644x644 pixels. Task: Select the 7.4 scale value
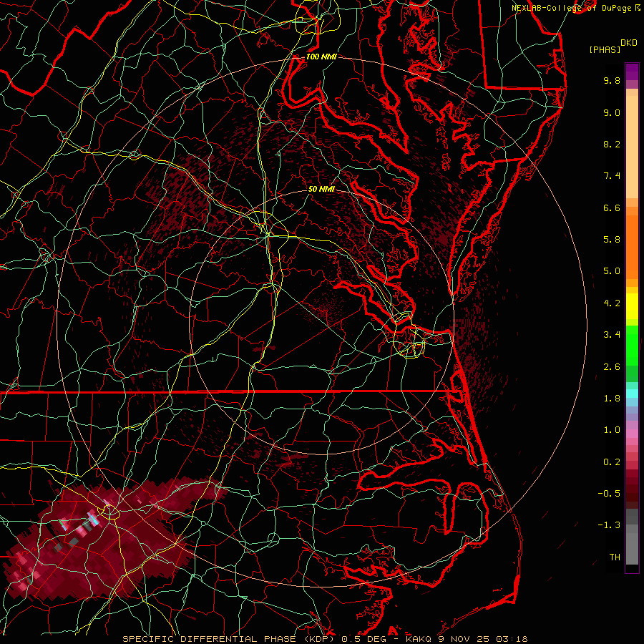612,176
